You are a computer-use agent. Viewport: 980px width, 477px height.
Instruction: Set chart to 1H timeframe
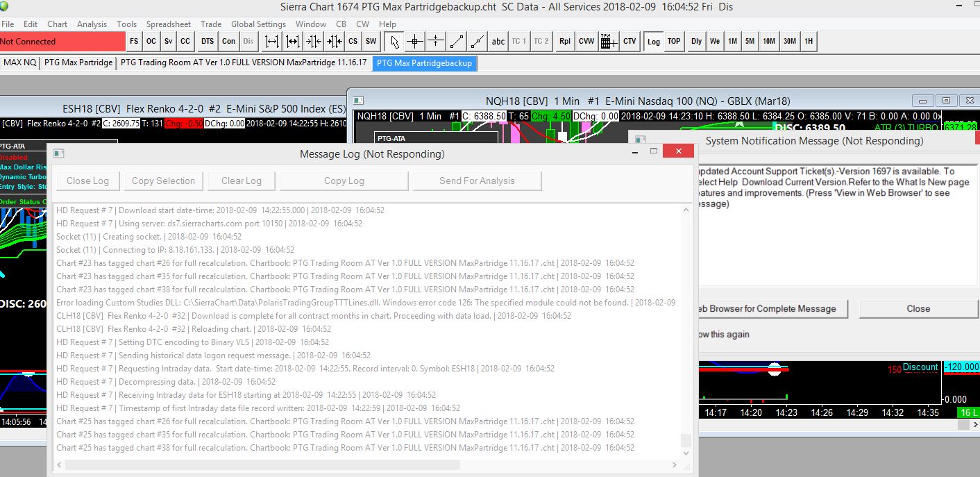809,42
